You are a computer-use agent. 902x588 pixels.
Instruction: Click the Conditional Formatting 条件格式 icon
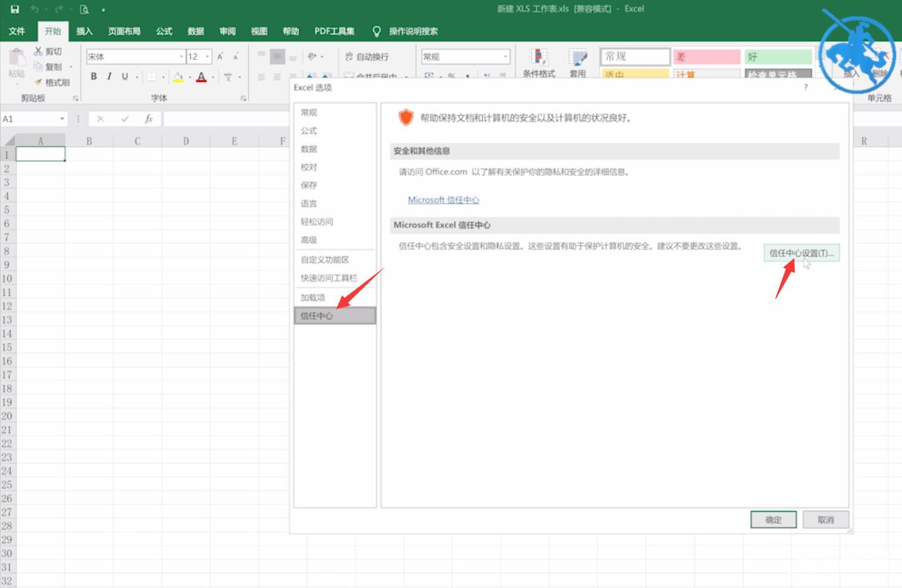pyautogui.click(x=539, y=58)
